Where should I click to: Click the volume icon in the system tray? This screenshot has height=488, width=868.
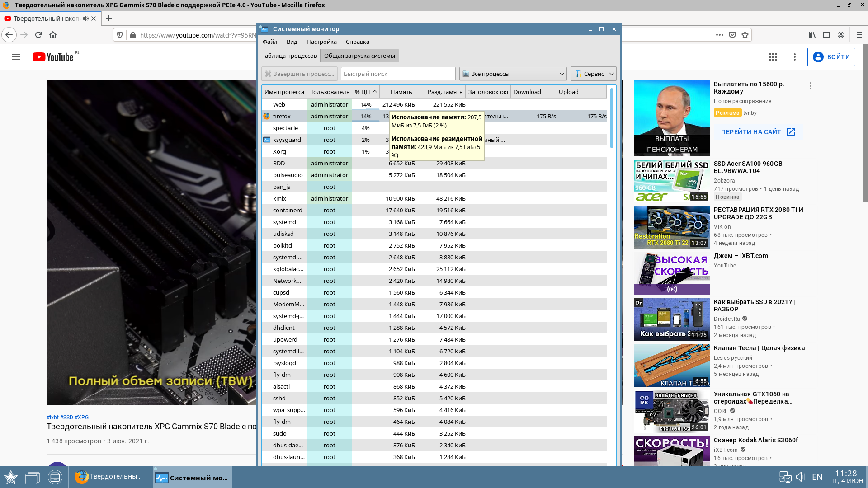[x=801, y=477]
